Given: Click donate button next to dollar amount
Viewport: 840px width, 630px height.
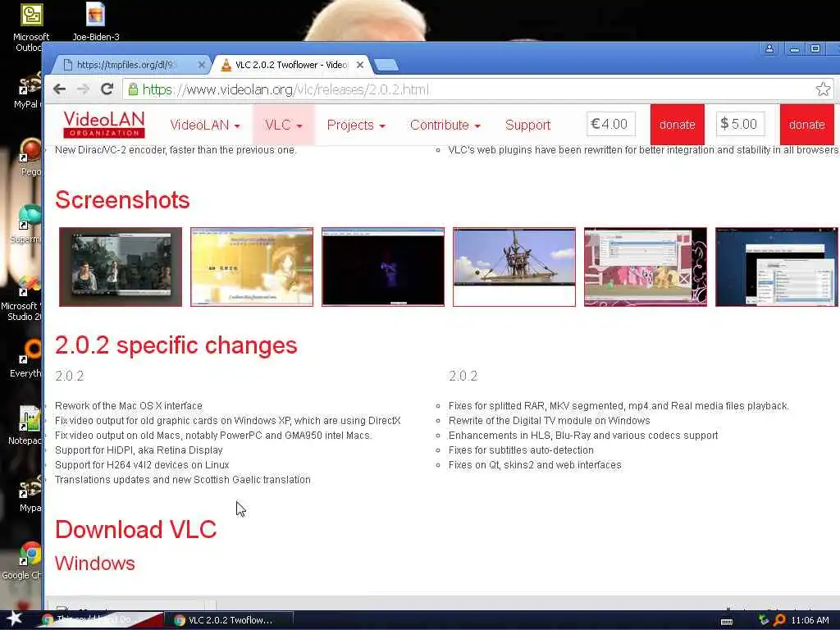Looking at the screenshot, I should [807, 125].
